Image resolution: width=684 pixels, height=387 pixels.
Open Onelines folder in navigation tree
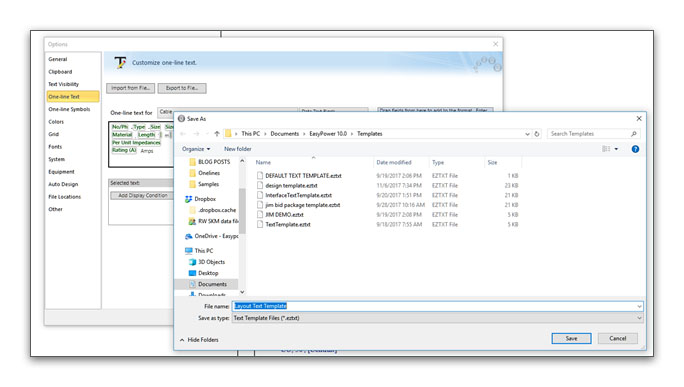tap(209, 173)
